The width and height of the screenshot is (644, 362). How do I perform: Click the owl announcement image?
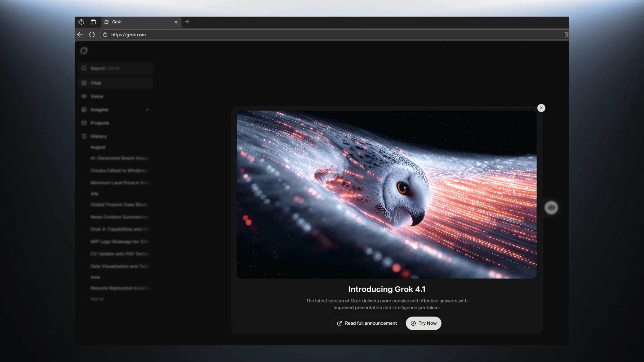(386, 194)
